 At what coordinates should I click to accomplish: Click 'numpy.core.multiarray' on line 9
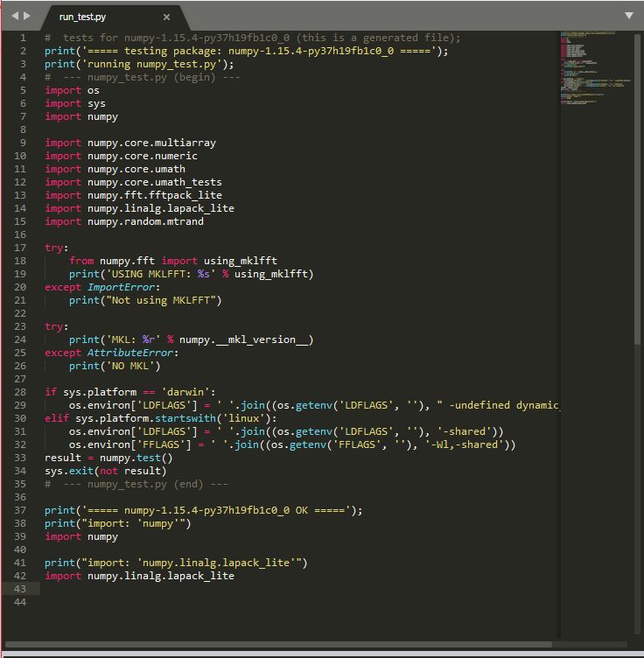coord(151,143)
